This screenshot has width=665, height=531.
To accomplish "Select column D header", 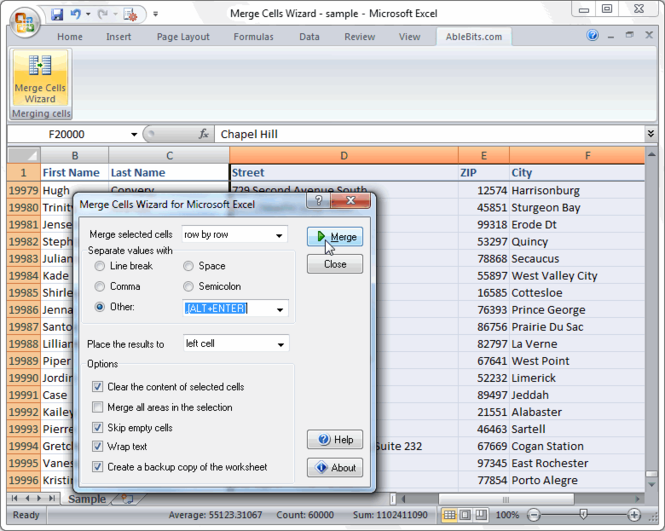I will click(344, 156).
